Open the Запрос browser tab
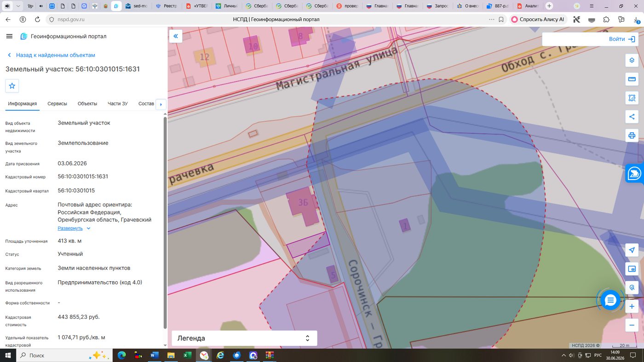Screen dimensions: 644x362 [x=437, y=6]
